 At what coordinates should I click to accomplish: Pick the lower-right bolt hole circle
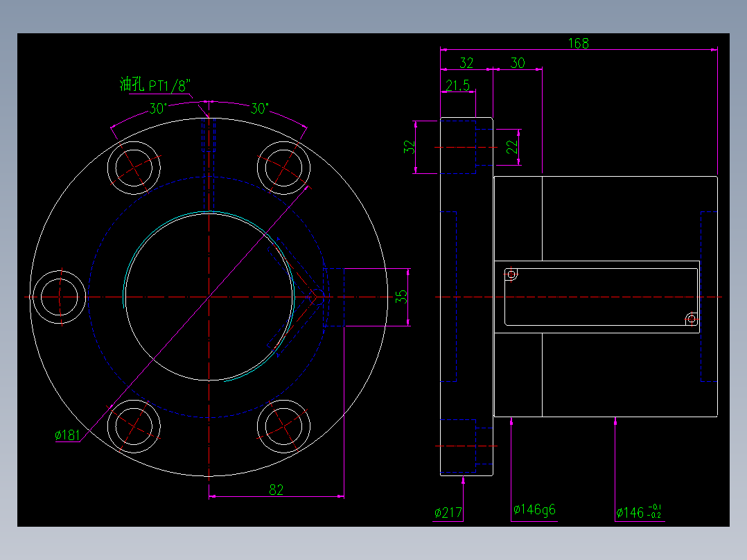[x=283, y=426]
